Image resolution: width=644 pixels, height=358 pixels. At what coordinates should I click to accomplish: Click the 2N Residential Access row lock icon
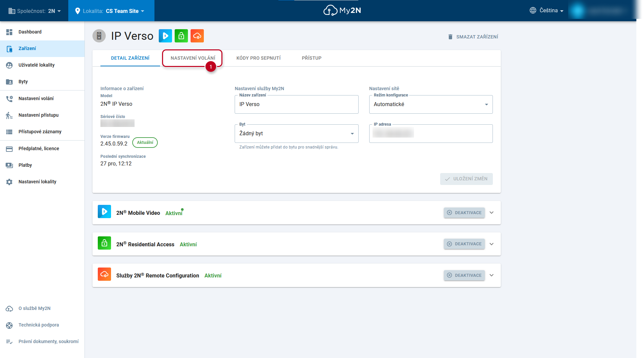(x=104, y=243)
